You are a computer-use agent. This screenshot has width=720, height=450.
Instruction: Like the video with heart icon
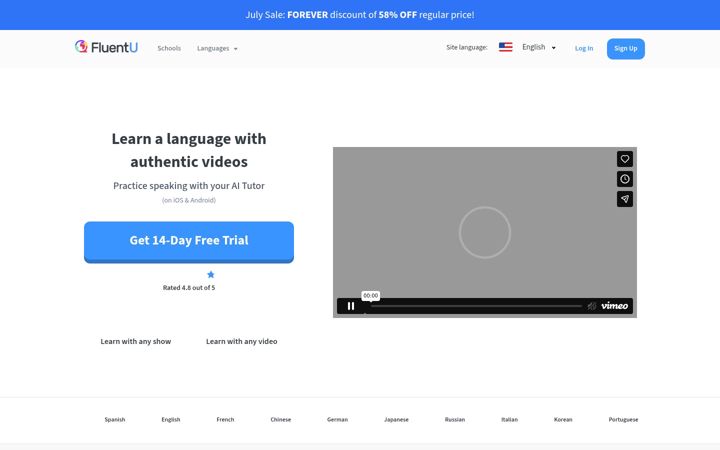(x=624, y=159)
